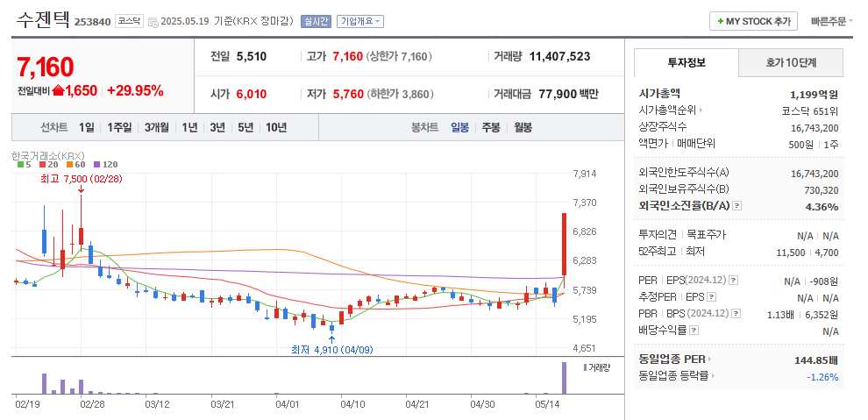Click the MY STOCK 추가 button
The image size is (868, 420).
pos(753,22)
